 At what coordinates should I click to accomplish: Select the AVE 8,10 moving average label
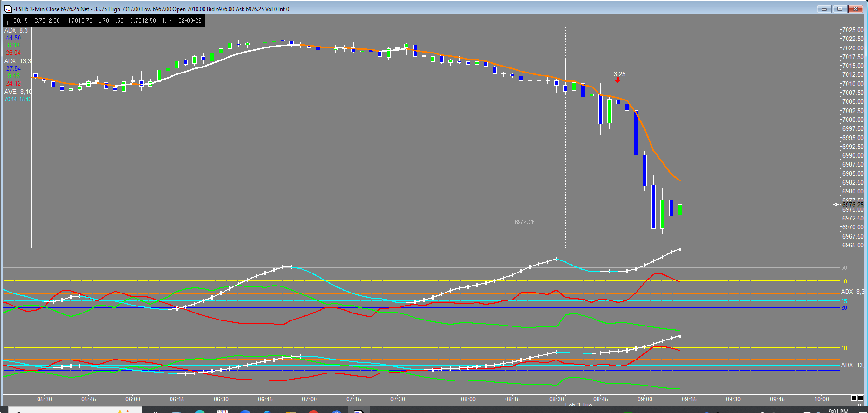coord(18,92)
